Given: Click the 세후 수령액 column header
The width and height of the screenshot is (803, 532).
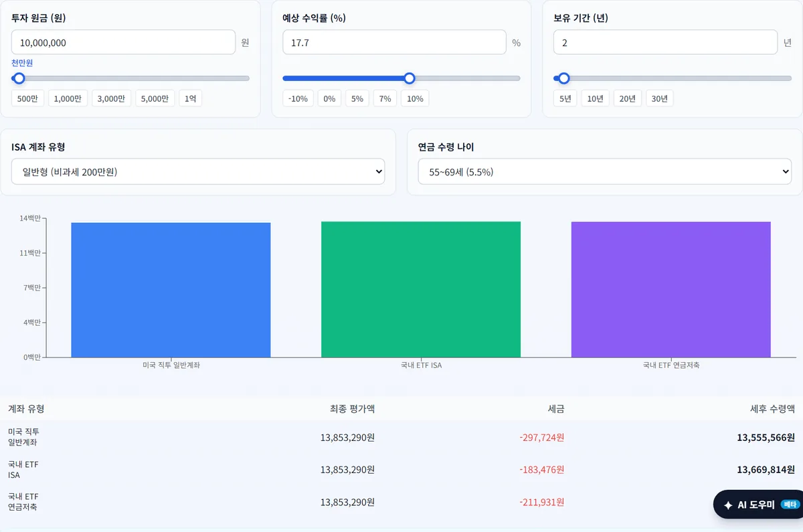Looking at the screenshot, I should [772, 409].
